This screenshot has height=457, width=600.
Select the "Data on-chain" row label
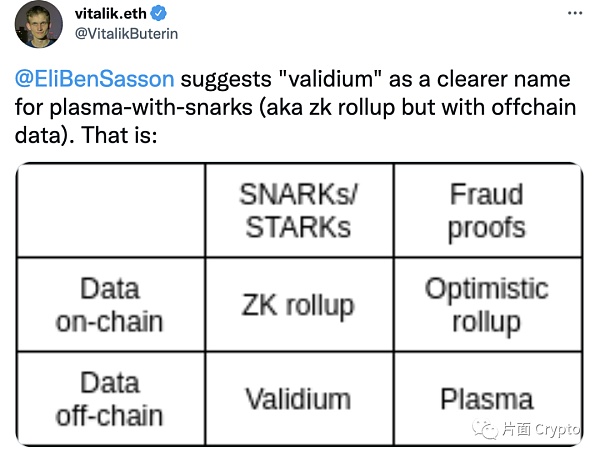pyautogui.click(x=109, y=305)
